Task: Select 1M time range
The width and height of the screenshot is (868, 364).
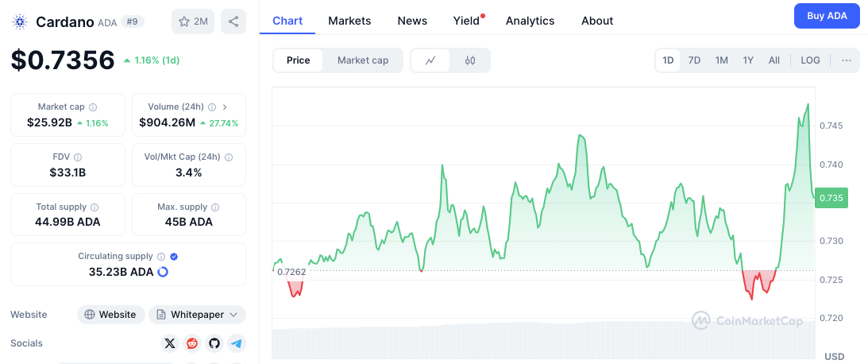Action: tap(721, 60)
